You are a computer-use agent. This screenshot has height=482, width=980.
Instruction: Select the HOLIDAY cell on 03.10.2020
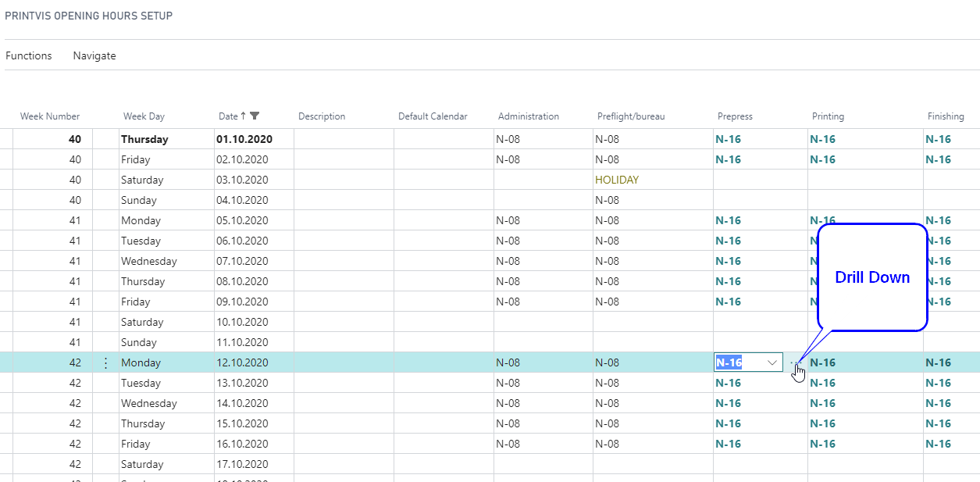point(617,180)
